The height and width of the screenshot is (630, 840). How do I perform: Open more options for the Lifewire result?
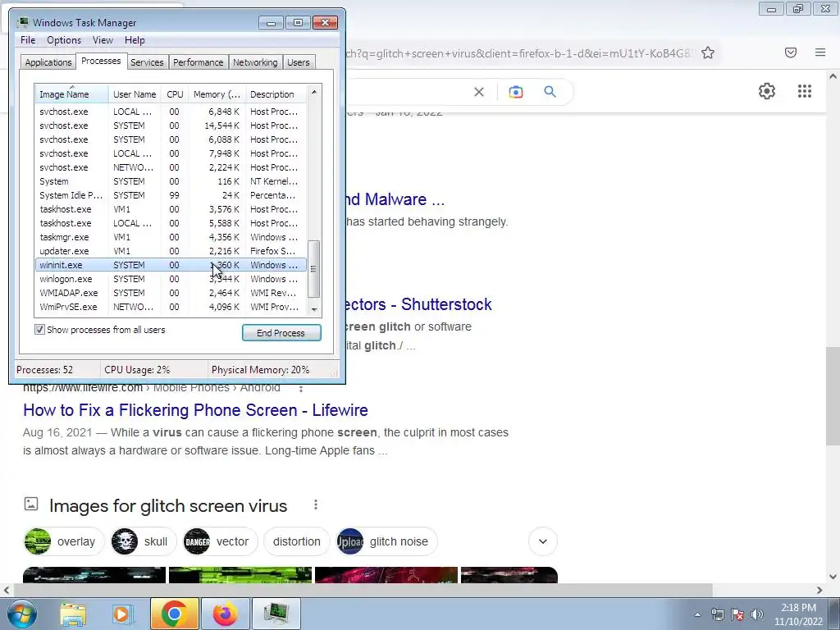[301, 388]
